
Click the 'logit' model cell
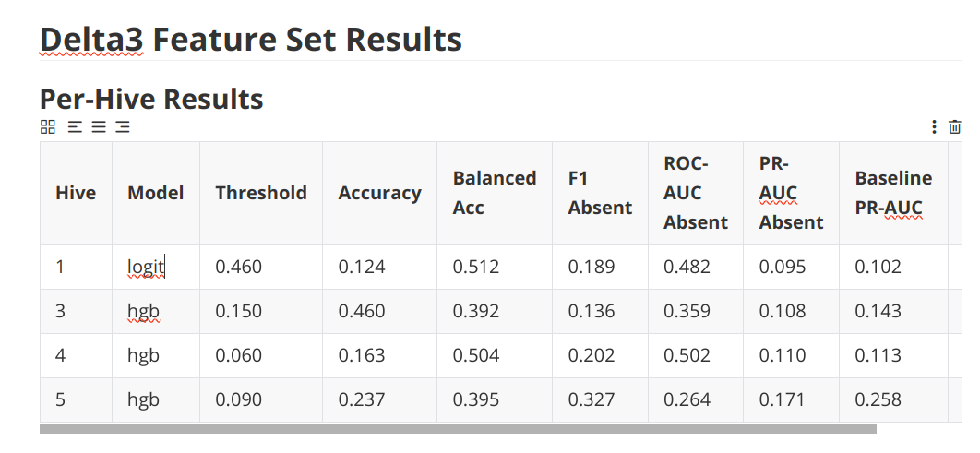146,268
